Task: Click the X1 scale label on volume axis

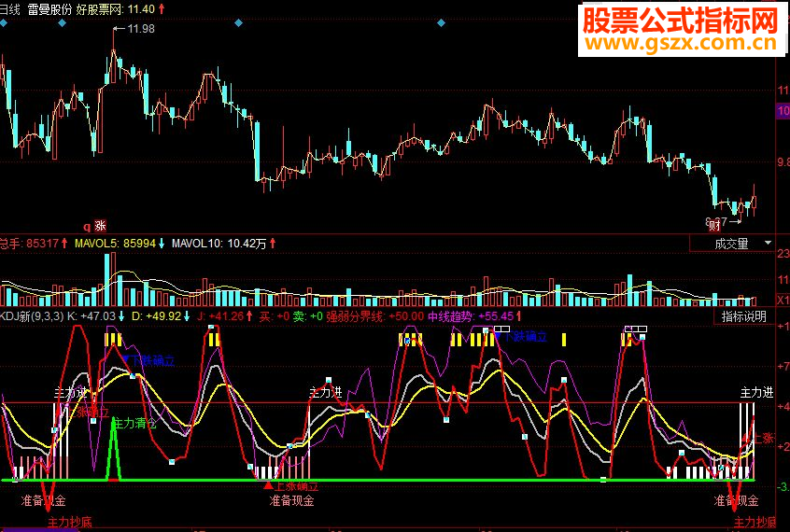Action: click(783, 301)
